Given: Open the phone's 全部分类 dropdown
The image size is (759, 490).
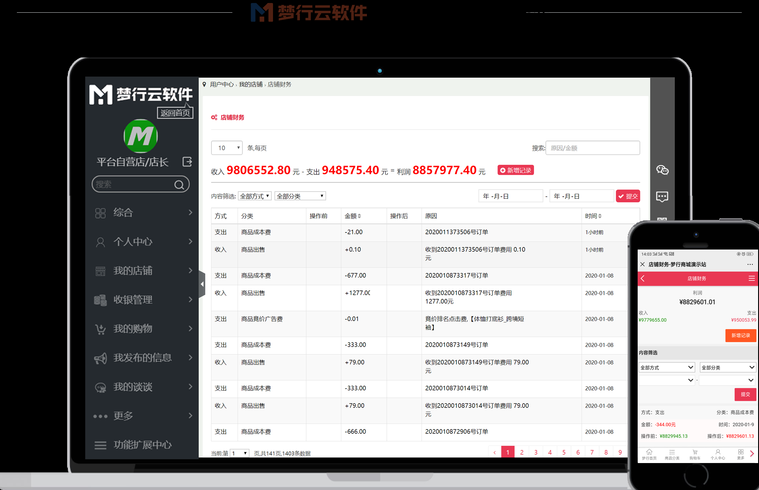Looking at the screenshot, I should tap(728, 368).
